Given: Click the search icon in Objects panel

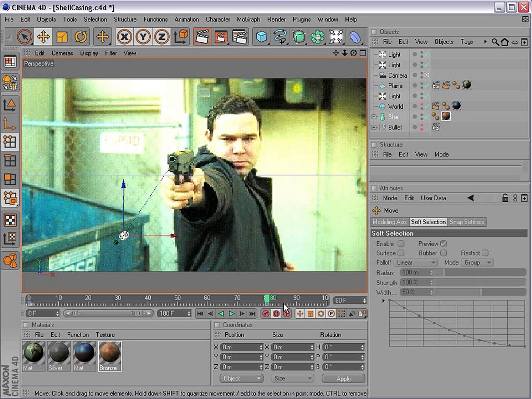Looking at the screenshot, I should [x=495, y=42].
